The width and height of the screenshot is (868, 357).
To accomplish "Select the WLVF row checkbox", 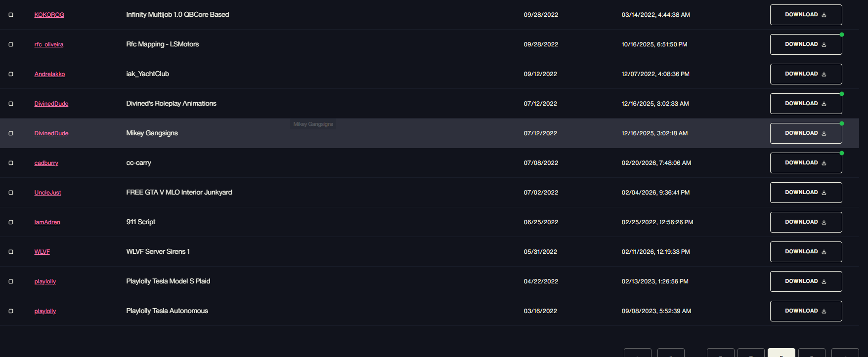I will tap(11, 252).
